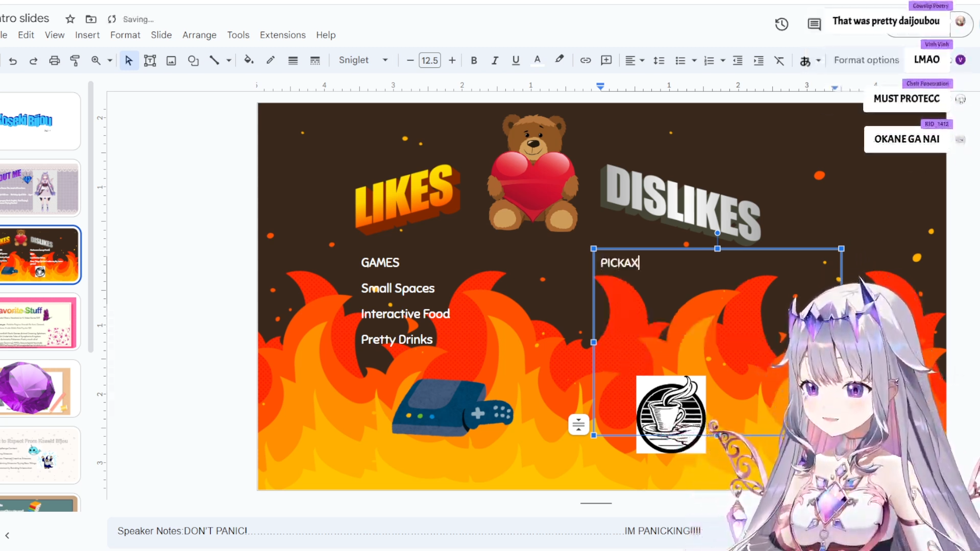
Task: Select the Text box tool
Action: point(150,60)
